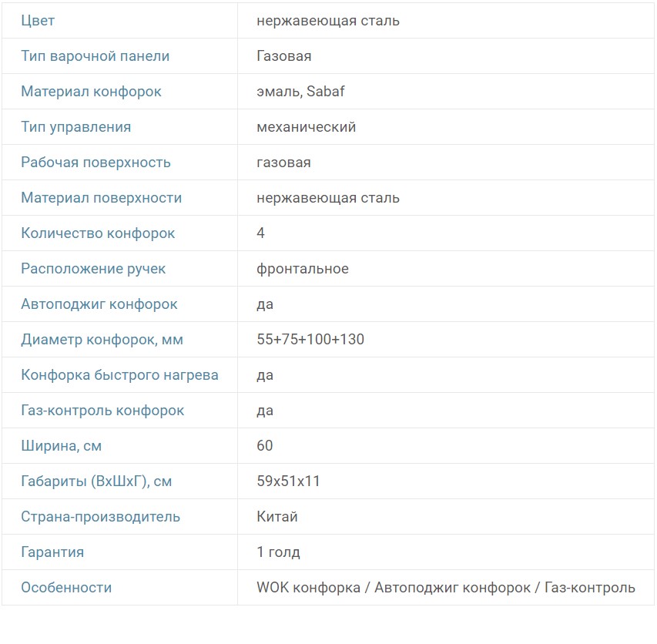Click the 'Газовая' cooktop type value
This screenshot has width=657, height=644.
(x=283, y=56)
